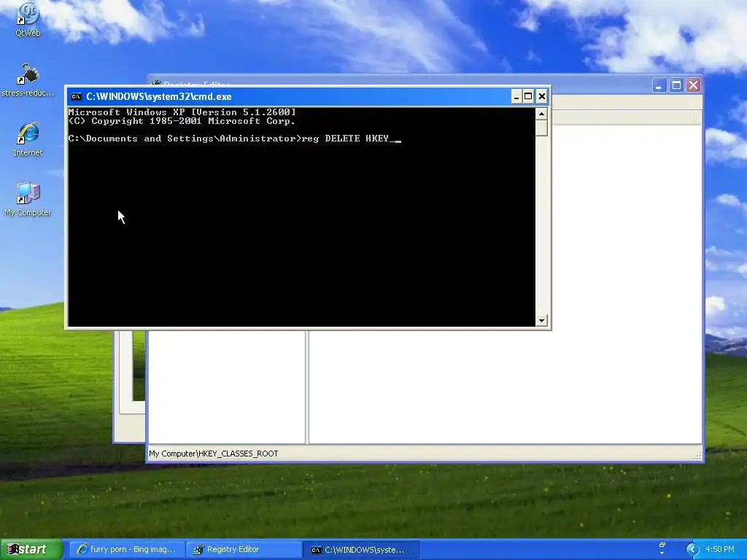Click the HKEY_CLASSES_ROOT status bar path
This screenshot has width=747, height=560.
tap(214, 454)
